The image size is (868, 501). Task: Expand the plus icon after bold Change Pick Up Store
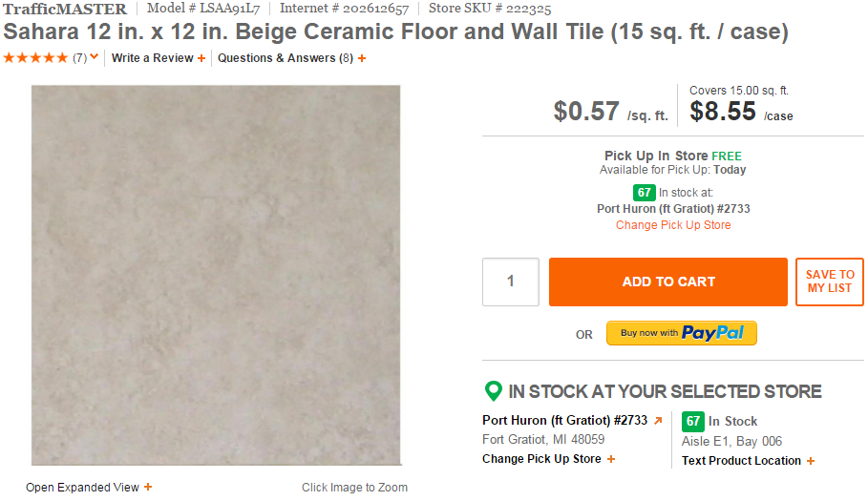611,459
